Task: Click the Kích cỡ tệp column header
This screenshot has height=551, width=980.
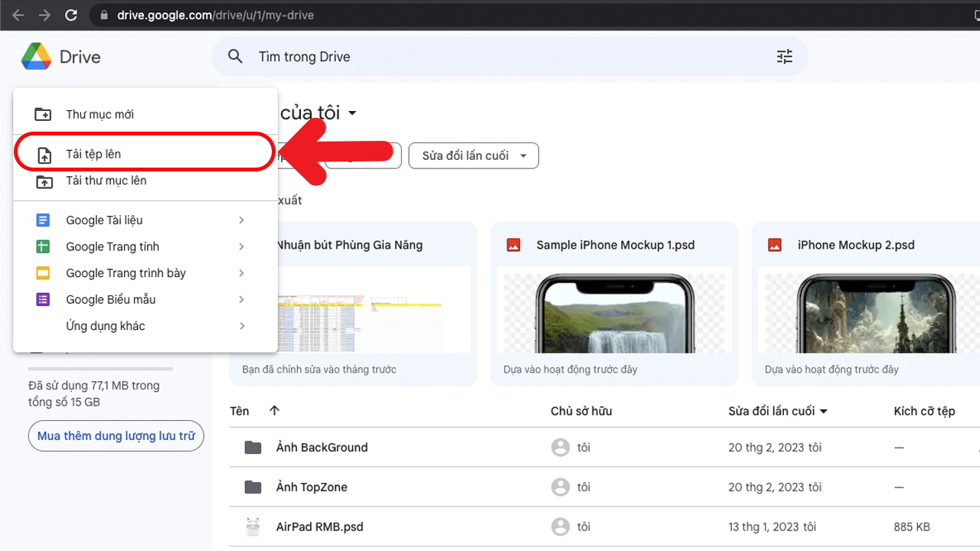Action: click(x=924, y=411)
